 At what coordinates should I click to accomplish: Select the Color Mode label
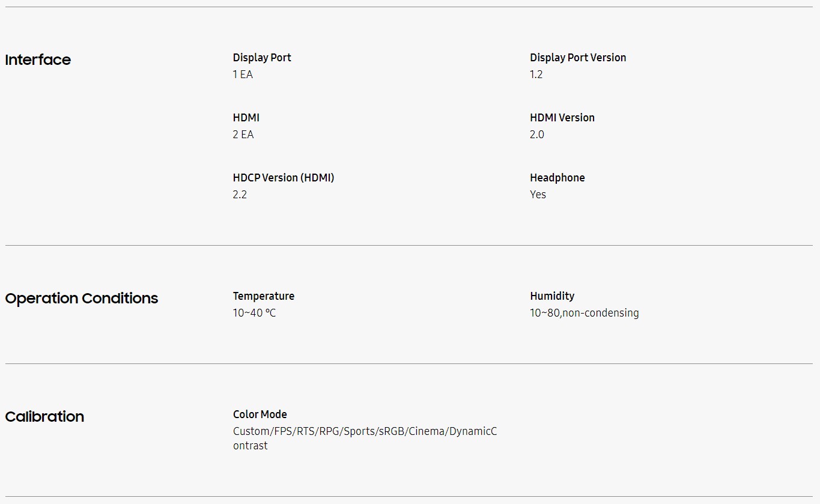click(260, 414)
